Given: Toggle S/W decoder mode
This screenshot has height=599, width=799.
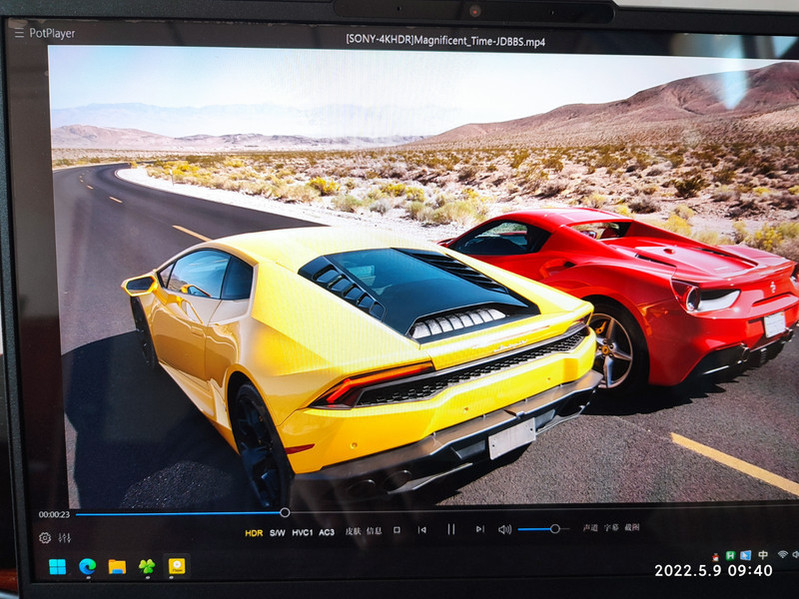Looking at the screenshot, I should tap(277, 533).
